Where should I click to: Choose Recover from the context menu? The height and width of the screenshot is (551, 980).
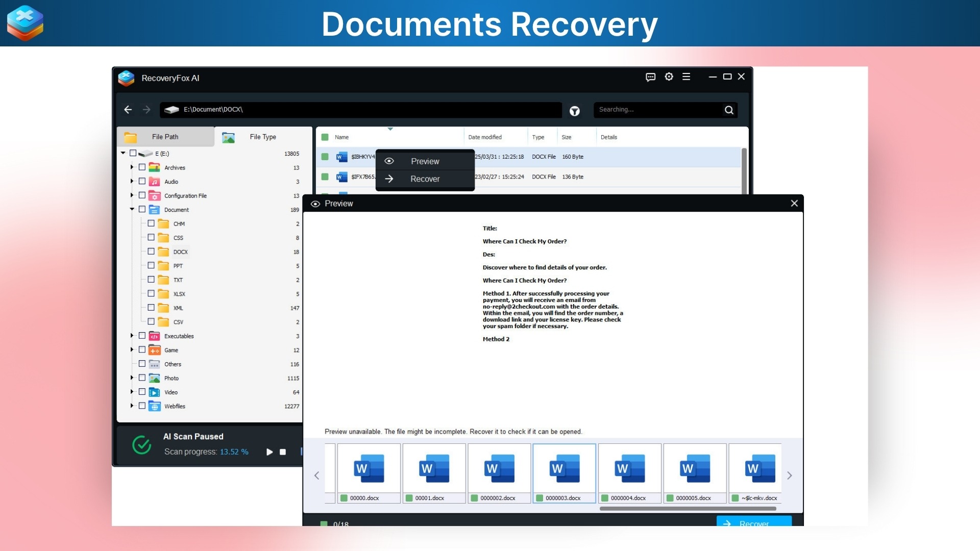[425, 179]
